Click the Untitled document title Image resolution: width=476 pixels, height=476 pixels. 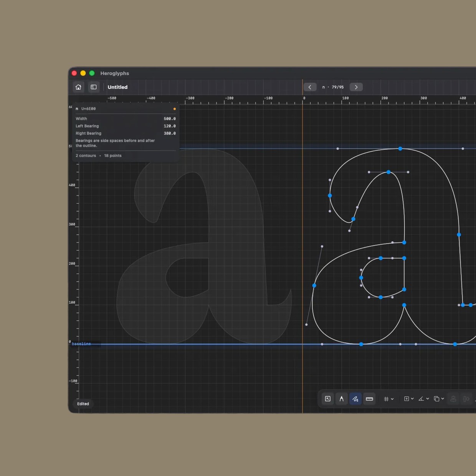click(117, 87)
